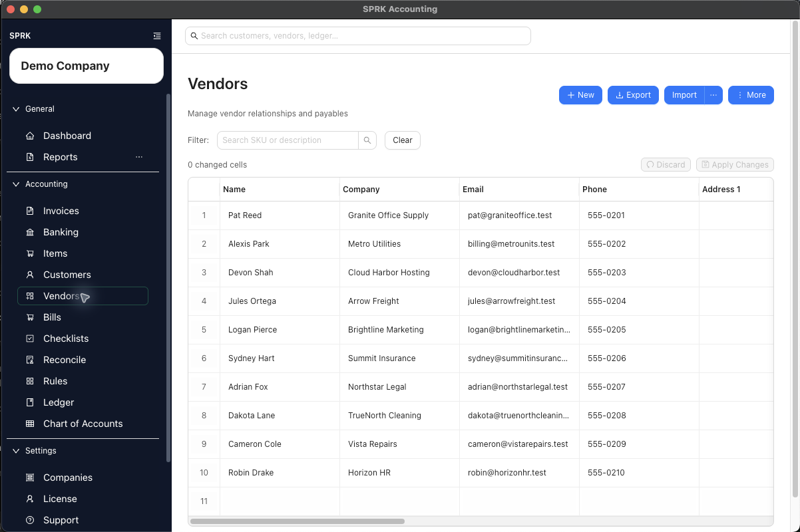Open the Demo Company switcher
800x532 pixels.
tap(87, 66)
